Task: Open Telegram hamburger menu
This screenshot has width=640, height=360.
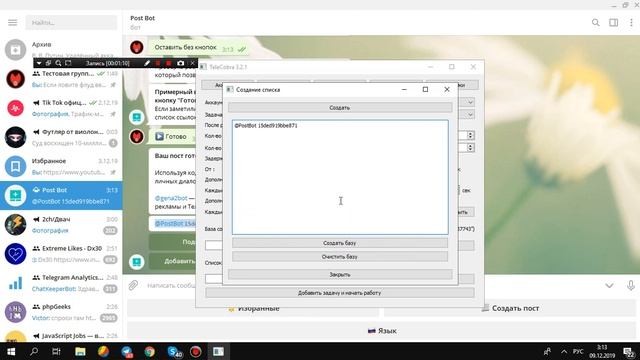Action: pyautogui.click(x=13, y=22)
